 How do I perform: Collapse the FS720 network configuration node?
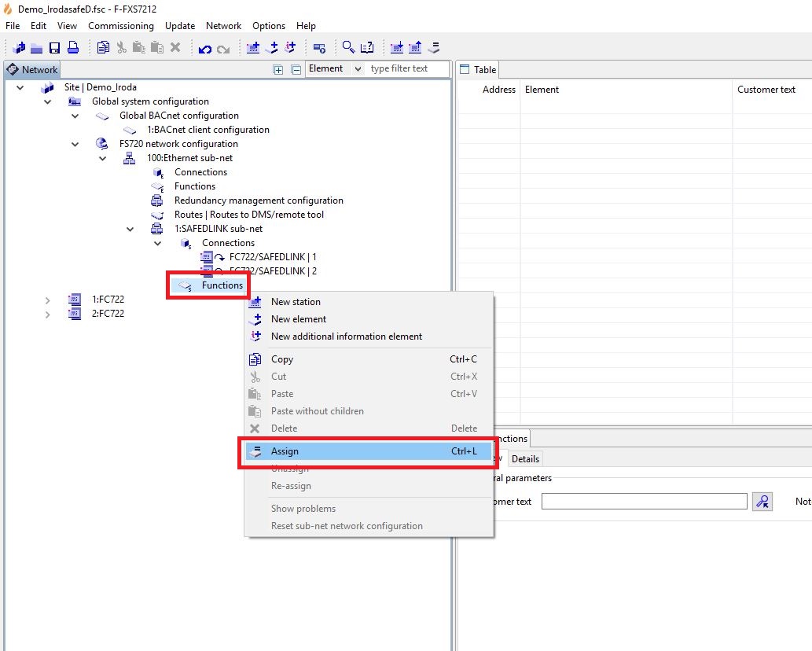pyautogui.click(x=75, y=144)
